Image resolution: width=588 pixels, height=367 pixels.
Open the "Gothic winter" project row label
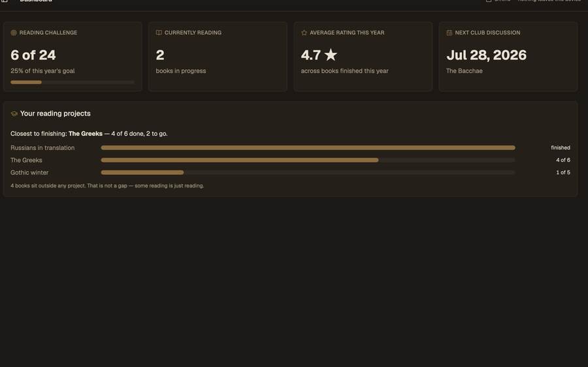coord(29,172)
